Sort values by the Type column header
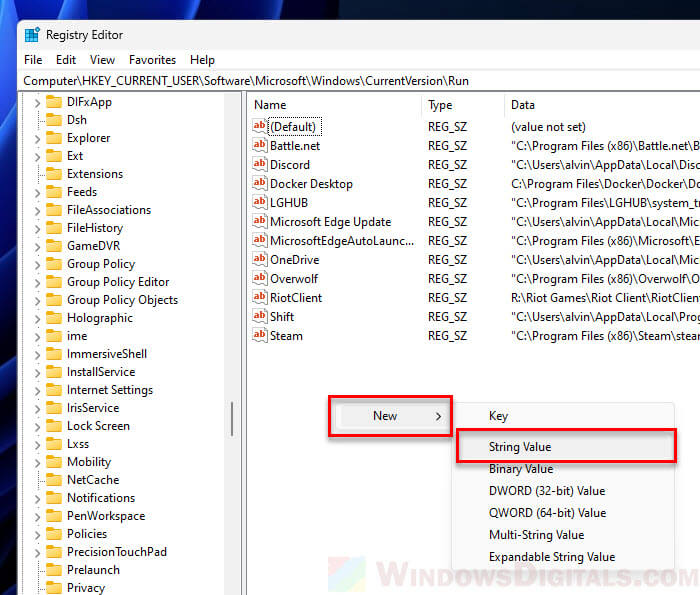The height and width of the screenshot is (595, 700). [x=463, y=105]
